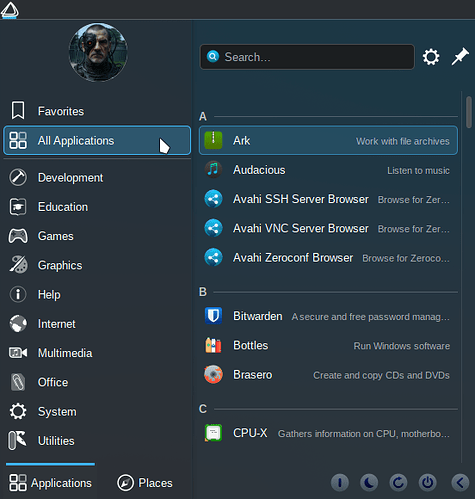This screenshot has height=499, width=475.
Task: Open the Development category
Action: pyautogui.click(x=97, y=177)
